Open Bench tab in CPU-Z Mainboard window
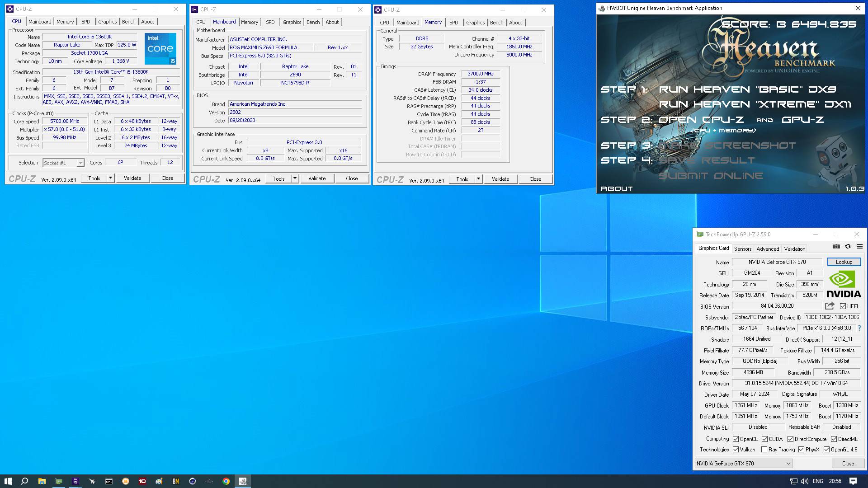The image size is (868, 488). [x=313, y=22]
